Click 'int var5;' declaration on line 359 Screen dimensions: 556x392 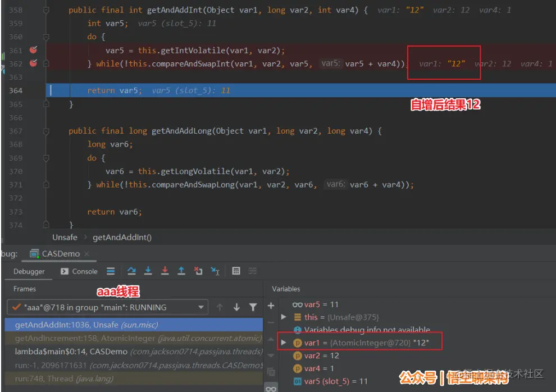point(108,24)
